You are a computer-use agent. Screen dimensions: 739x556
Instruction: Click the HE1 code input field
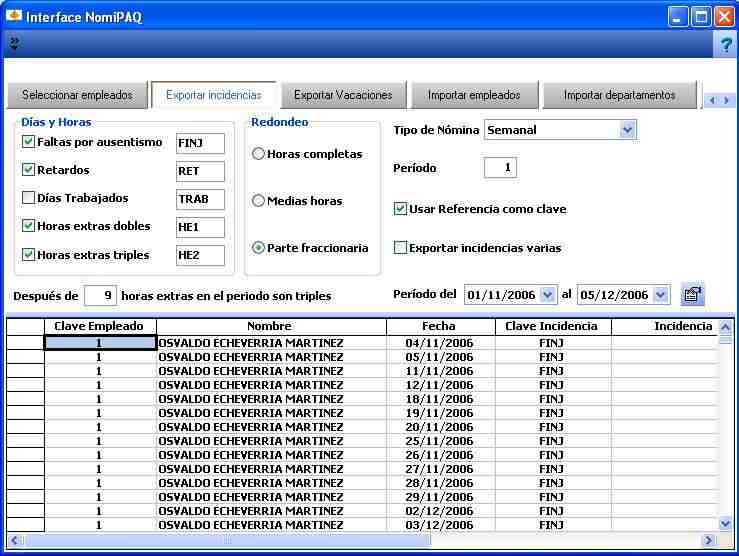(200, 227)
